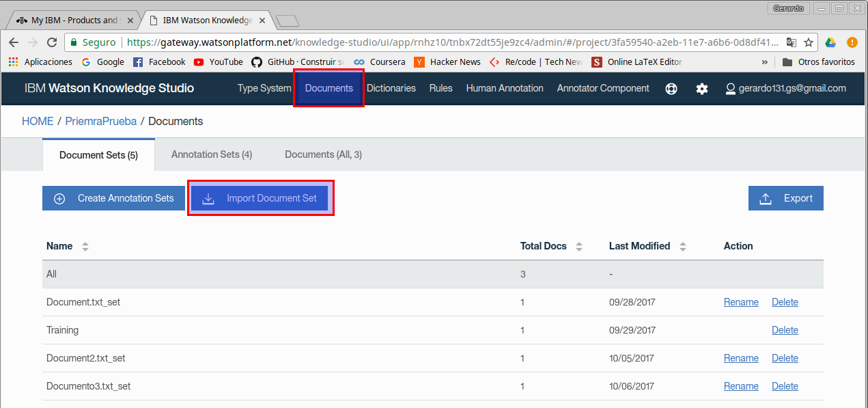Open the Annotator Component menu

603,88
